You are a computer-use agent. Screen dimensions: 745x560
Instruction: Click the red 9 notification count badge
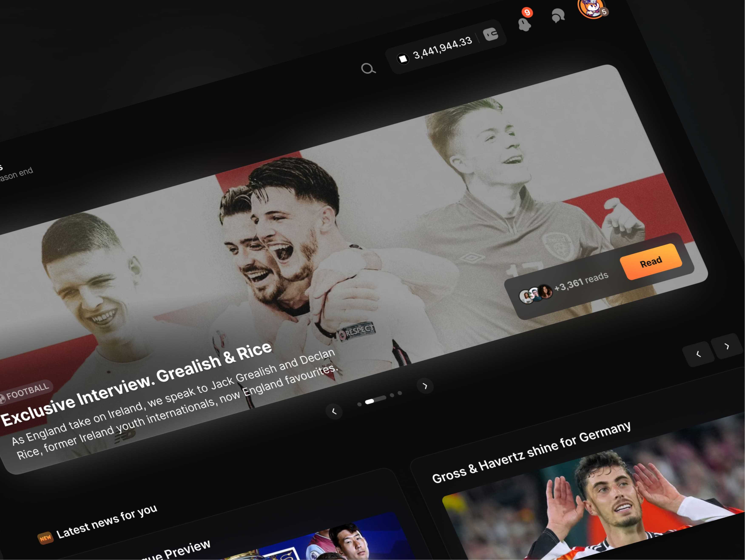527,13
